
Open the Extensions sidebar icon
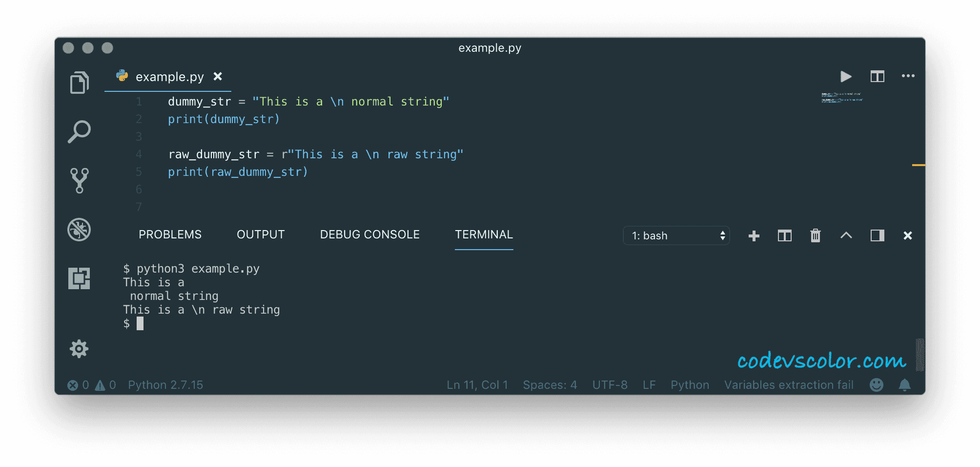pyautogui.click(x=80, y=278)
